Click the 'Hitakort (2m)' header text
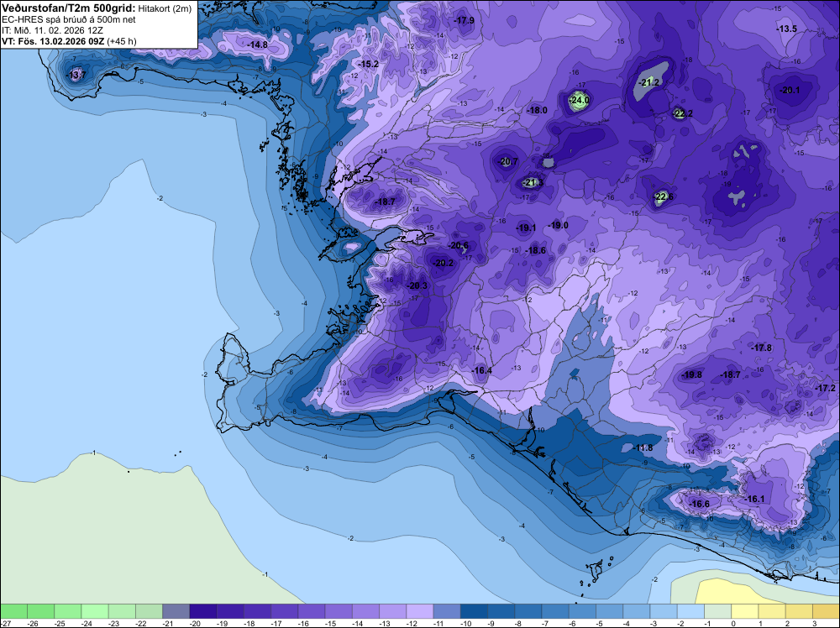Image resolution: width=840 pixels, height=628 pixels. [x=165, y=8]
